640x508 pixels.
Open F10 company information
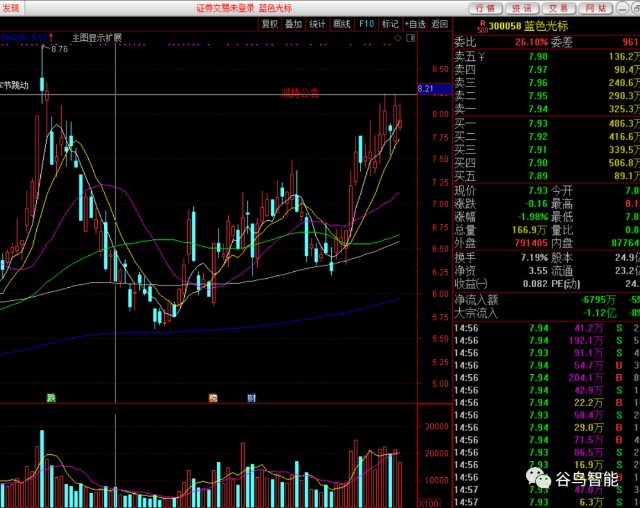(x=366, y=24)
